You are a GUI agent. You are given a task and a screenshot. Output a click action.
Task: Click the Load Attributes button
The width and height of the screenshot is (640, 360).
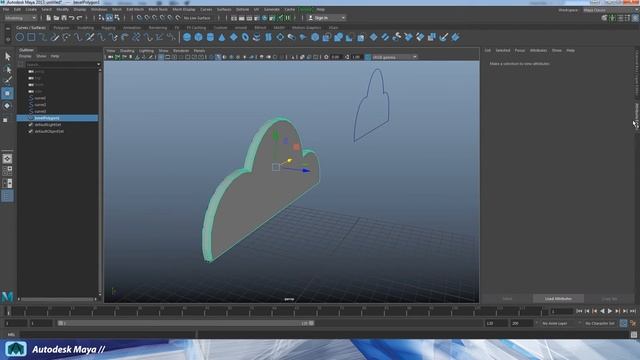[558, 299]
